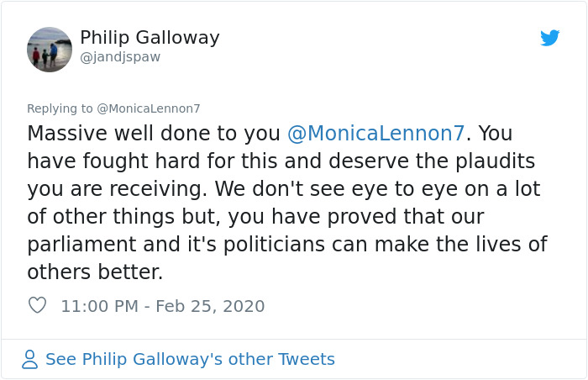Screen dimensions: 588x380
Task: Click the Twitter bird logo icon
Action: [550, 38]
